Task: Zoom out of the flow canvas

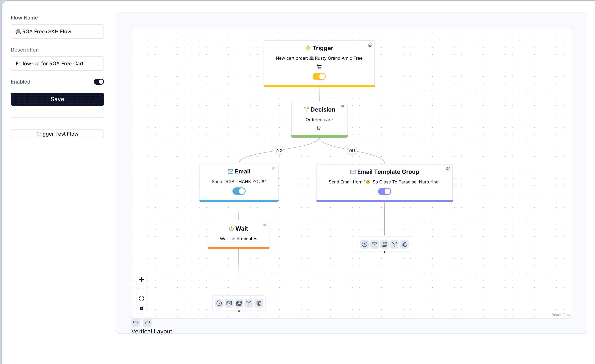Action: [142, 289]
